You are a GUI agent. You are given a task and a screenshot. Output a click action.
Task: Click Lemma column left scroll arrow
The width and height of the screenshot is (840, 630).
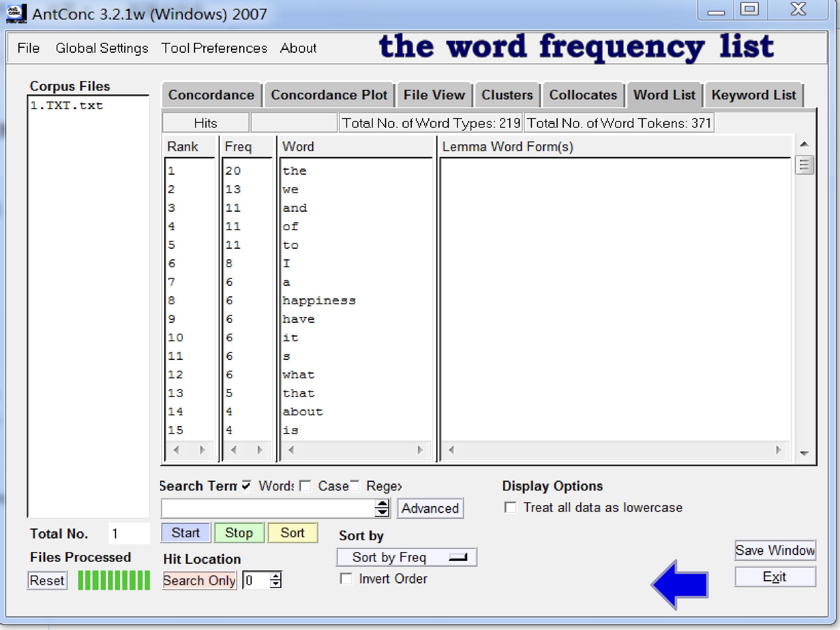(451, 450)
